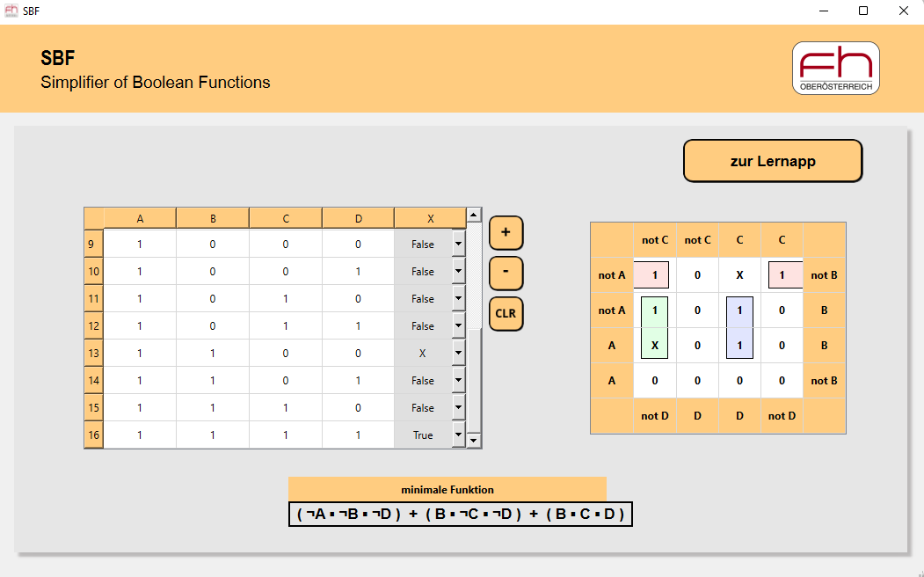This screenshot has height=577, width=924.
Task: Click the blue "1" cell in column C
Action: (x=739, y=310)
